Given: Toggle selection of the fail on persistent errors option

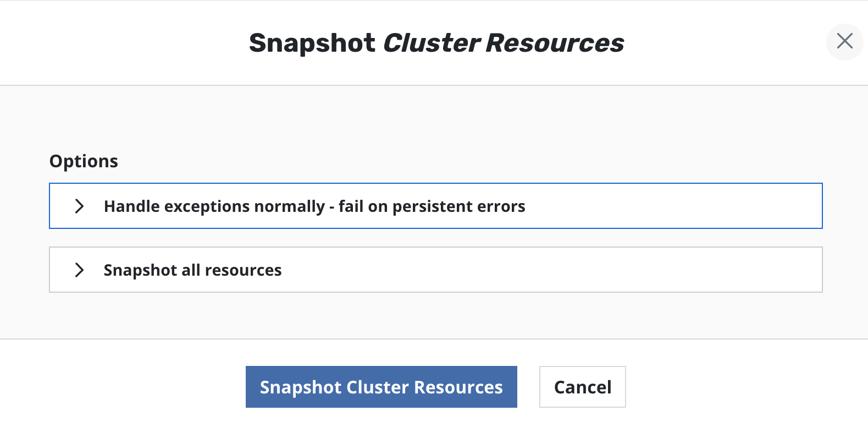Looking at the screenshot, I should 314,206.
